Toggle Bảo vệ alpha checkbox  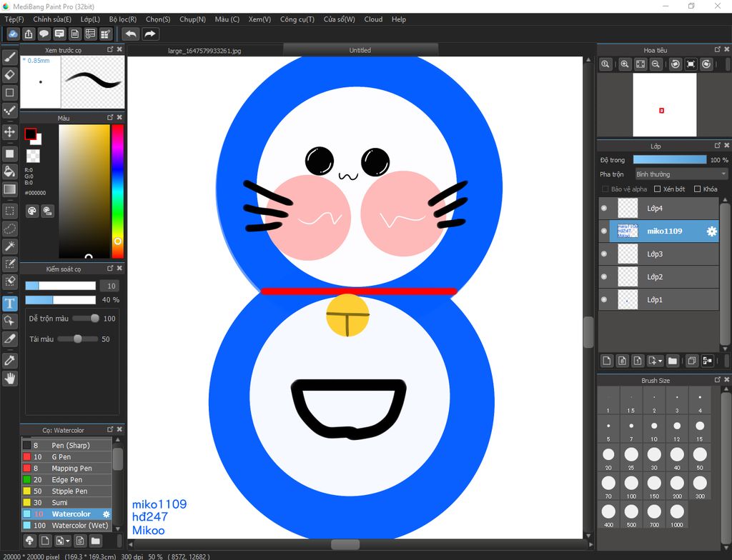point(605,189)
